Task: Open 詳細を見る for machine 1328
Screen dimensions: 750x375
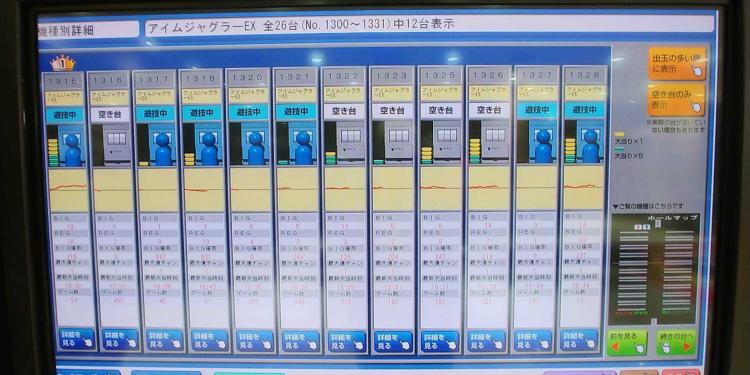Action: (579, 339)
